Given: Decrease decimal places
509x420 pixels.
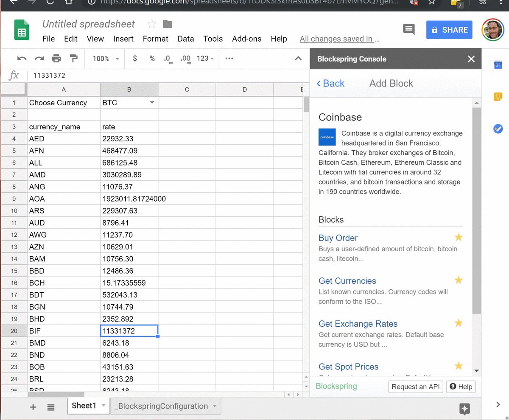Looking at the screenshot, I should 168,59.
